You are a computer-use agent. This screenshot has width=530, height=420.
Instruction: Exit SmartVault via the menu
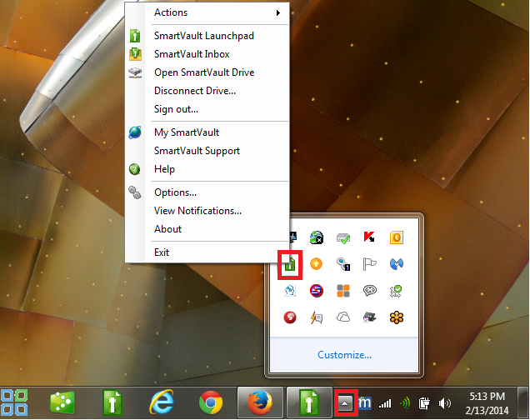[207, 252]
